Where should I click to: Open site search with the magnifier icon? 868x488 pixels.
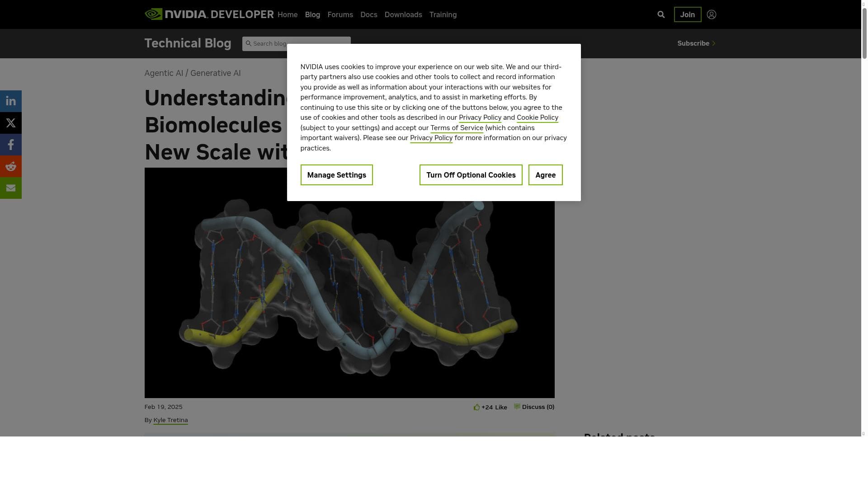pyautogui.click(x=661, y=14)
